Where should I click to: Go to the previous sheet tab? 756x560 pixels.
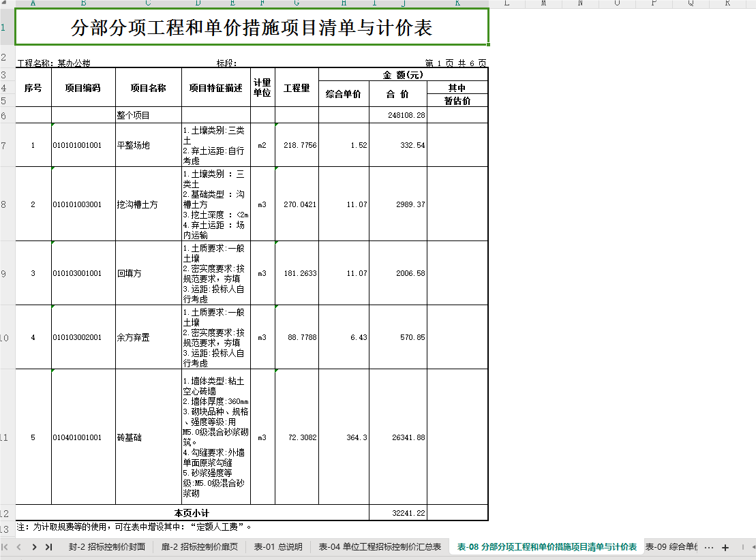(x=19, y=547)
